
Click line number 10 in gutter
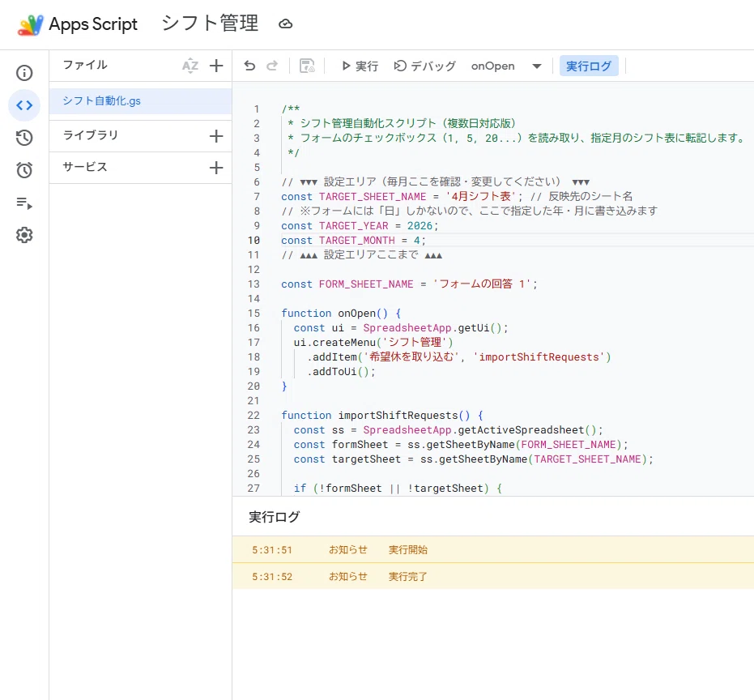[254, 240]
